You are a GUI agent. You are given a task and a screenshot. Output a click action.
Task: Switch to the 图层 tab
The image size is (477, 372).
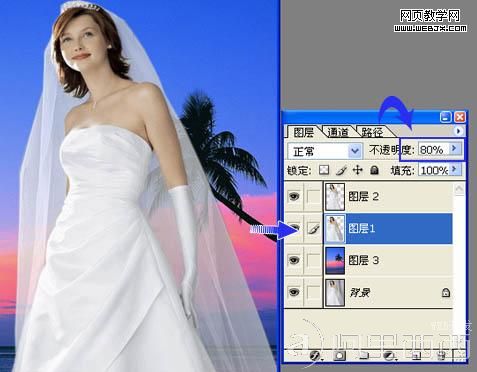tap(303, 132)
